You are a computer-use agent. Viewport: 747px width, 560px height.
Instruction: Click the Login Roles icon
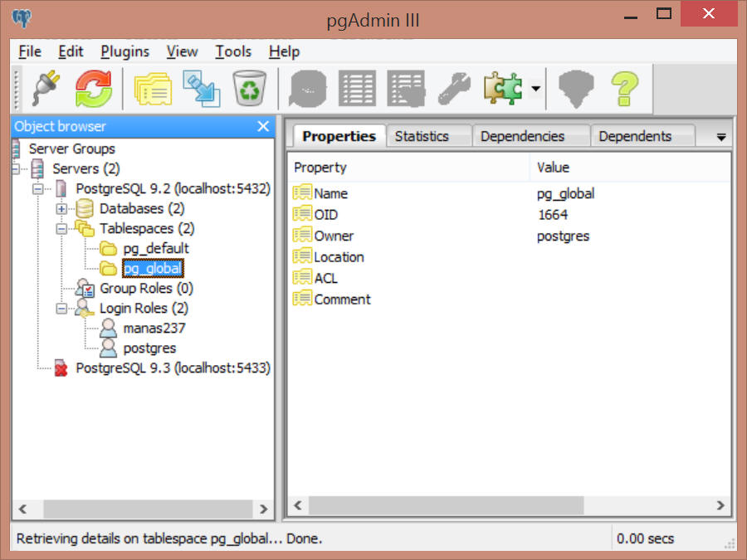click(x=85, y=309)
